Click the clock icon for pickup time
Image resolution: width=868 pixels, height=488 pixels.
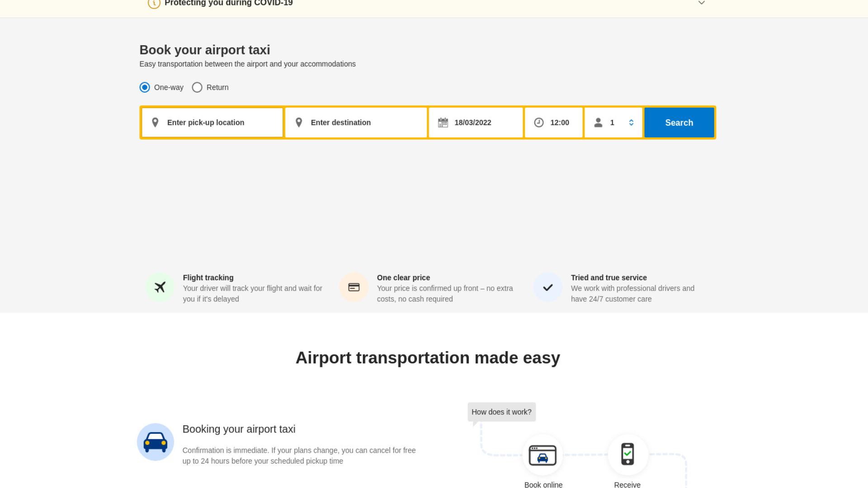(539, 122)
